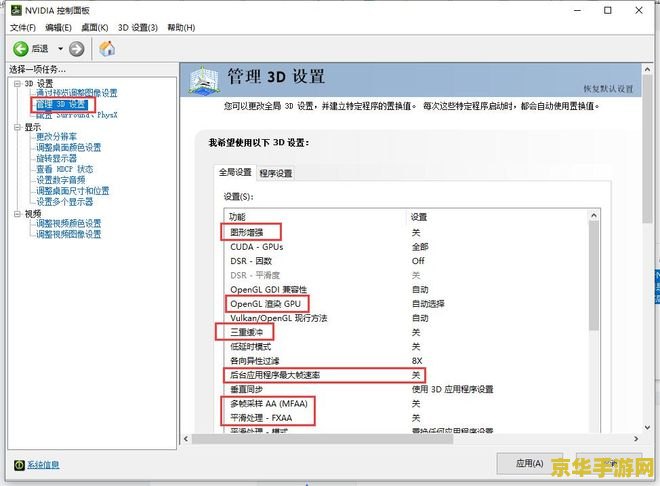660x486 pixels.
Task: Click the 设置 column header
Action: pyautogui.click(x=419, y=217)
